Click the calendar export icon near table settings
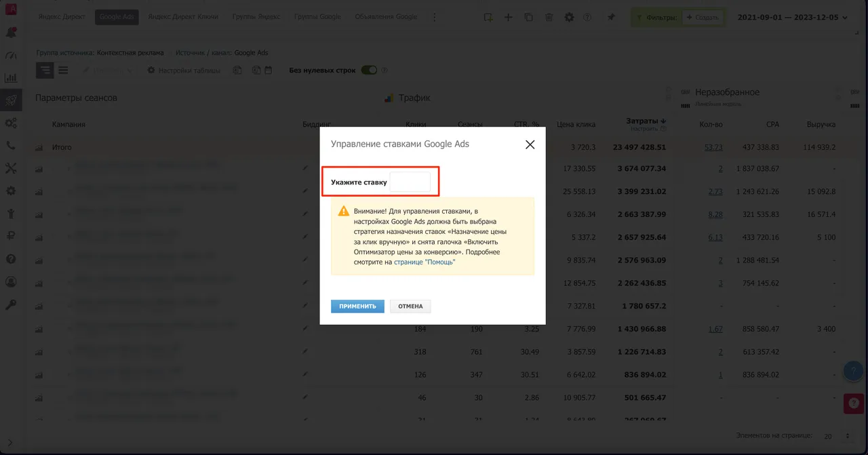 [268, 70]
